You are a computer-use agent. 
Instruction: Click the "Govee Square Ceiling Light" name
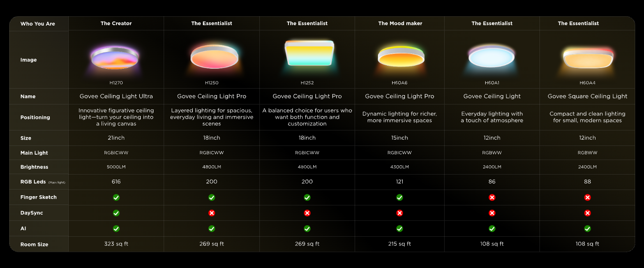point(588,96)
